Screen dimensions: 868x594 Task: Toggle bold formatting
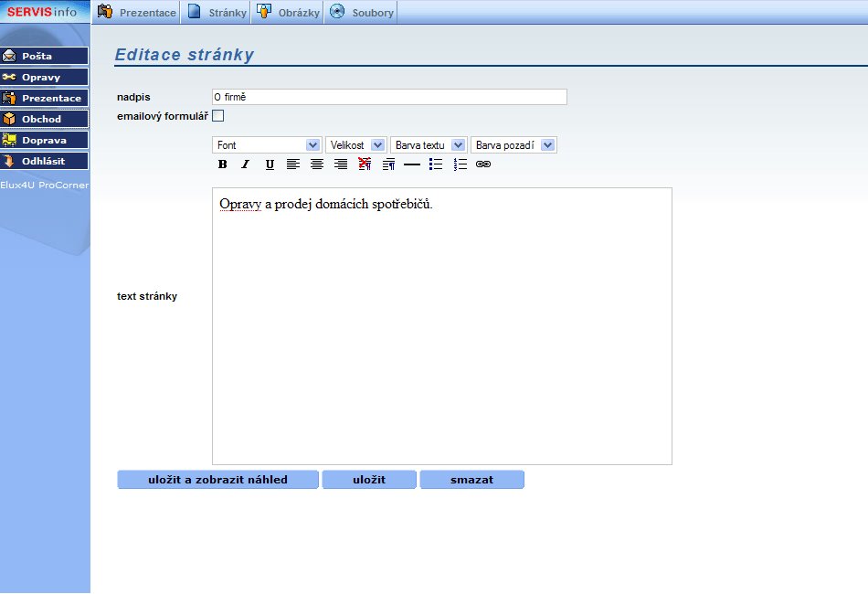(x=223, y=164)
